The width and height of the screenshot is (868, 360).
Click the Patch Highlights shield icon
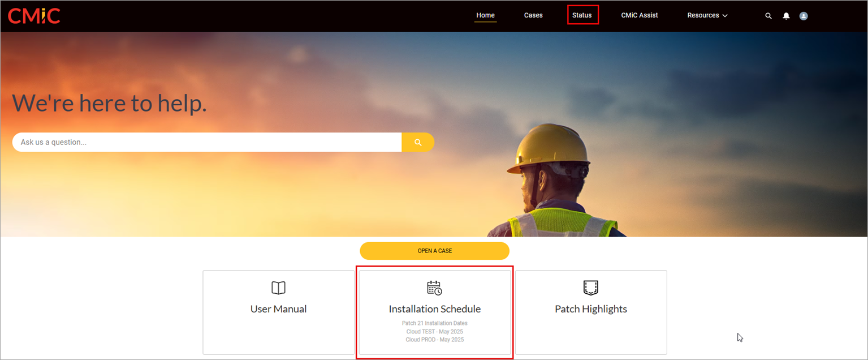click(x=590, y=288)
